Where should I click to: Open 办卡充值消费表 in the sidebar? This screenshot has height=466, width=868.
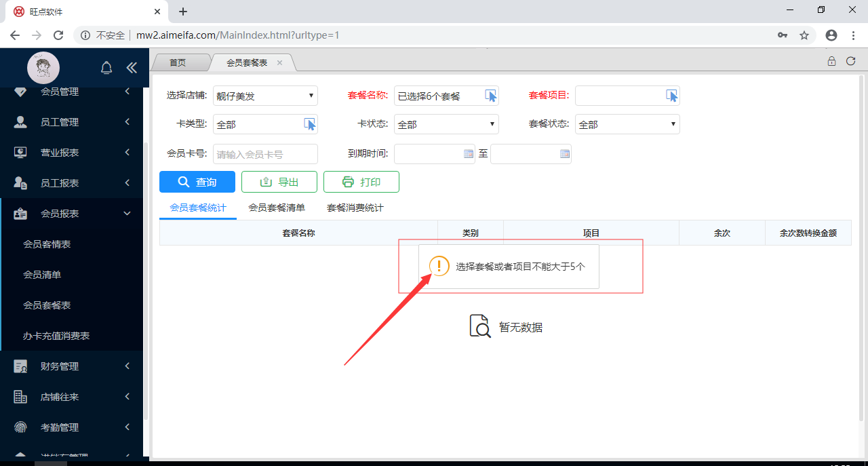pyautogui.click(x=56, y=336)
